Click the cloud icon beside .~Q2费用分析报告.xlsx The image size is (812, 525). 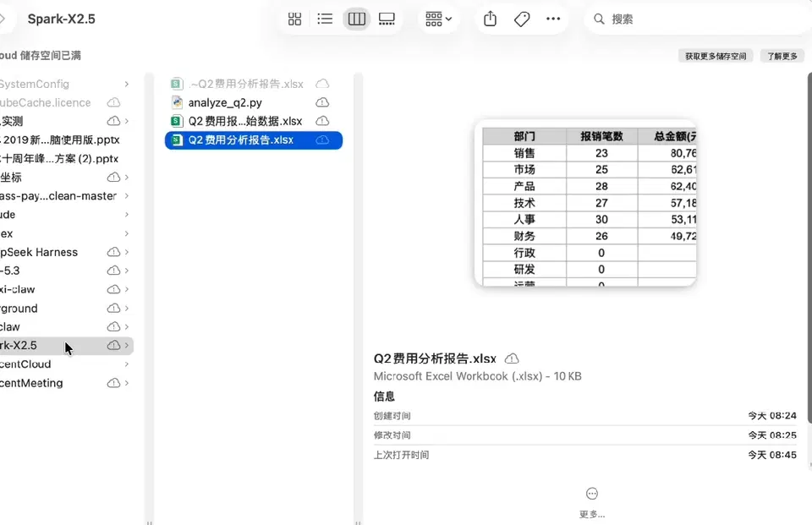[322, 84]
